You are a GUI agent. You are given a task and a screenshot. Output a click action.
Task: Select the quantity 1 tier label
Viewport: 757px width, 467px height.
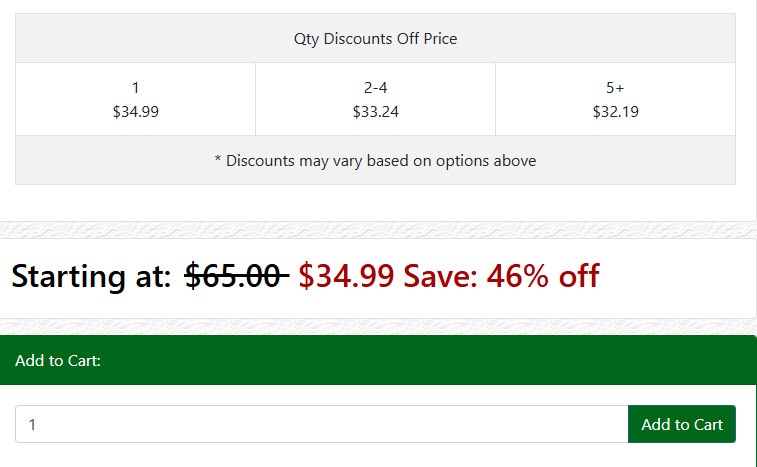(x=135, y=88)
